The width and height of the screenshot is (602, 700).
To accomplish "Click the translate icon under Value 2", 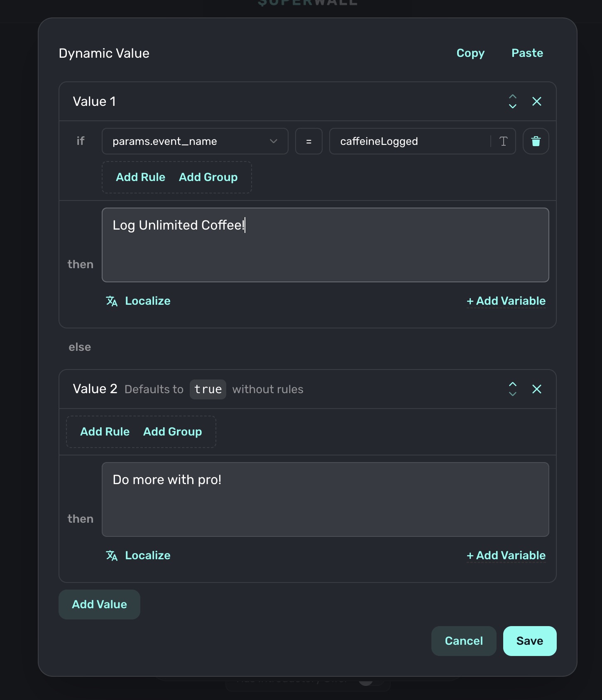I will click(112, 556).
